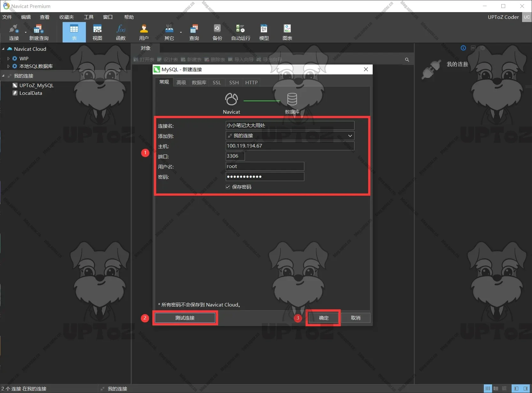Click the hexagon icon in right panel
The image size is (532, 393).
click(483, 48)
